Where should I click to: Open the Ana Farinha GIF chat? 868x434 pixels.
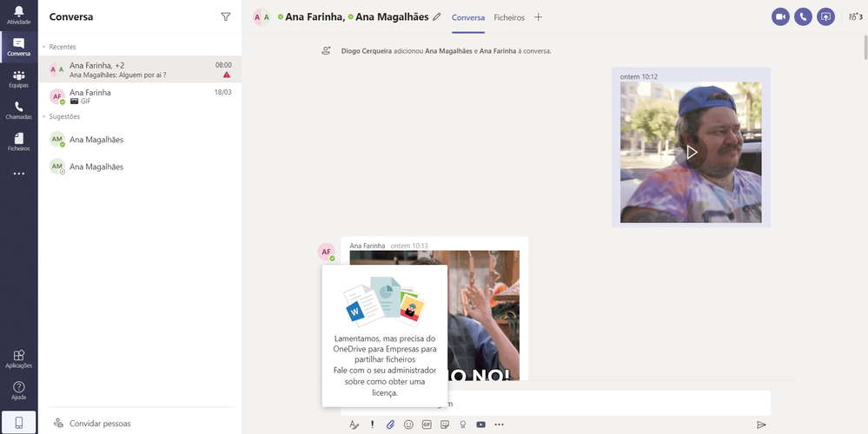click(140, 96)
